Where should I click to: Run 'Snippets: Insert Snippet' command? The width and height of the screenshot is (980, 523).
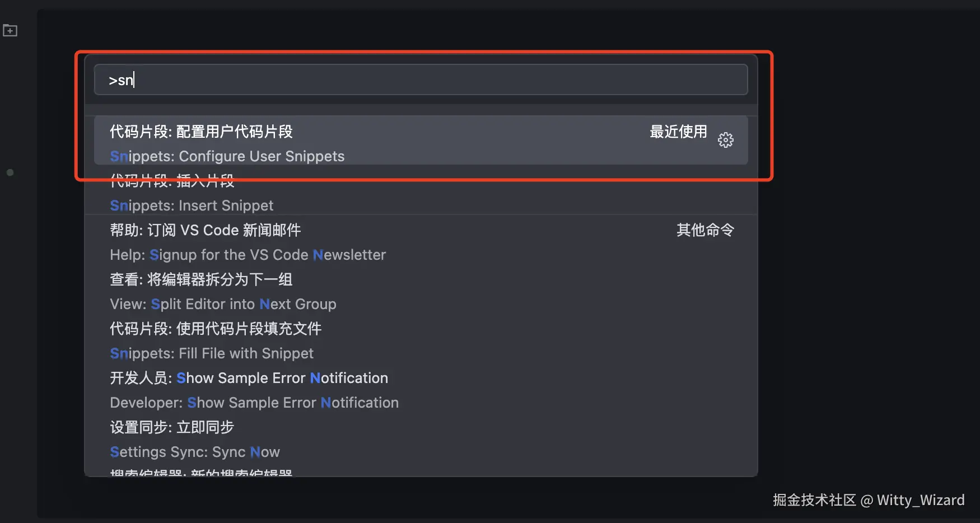192,206
